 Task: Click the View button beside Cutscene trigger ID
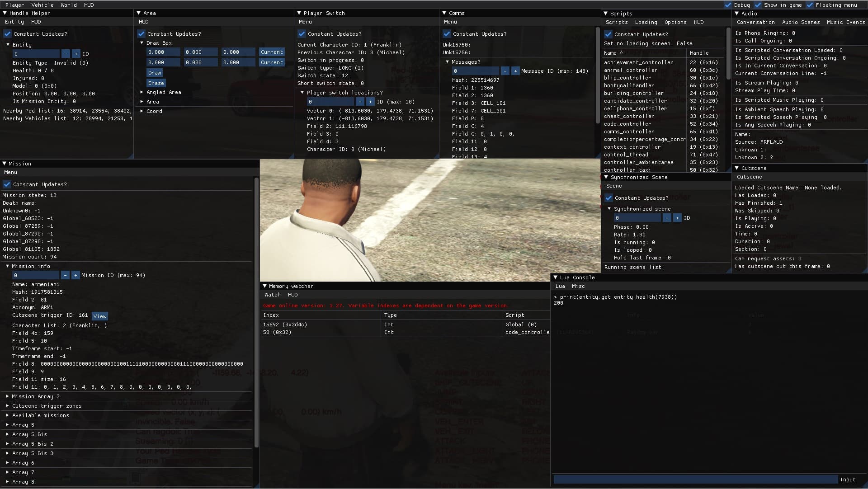point(100,316)
